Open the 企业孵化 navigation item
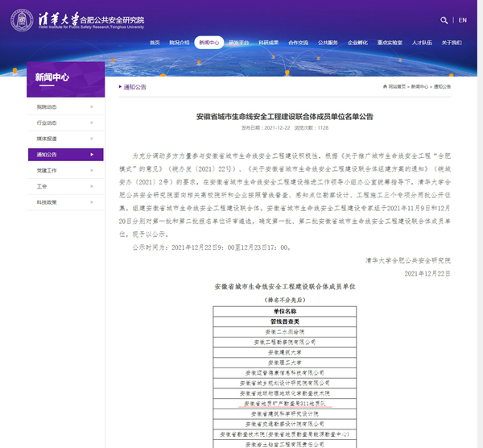This screenshot has width=483, height=448. pyautogui.click(x=357, y=43)
